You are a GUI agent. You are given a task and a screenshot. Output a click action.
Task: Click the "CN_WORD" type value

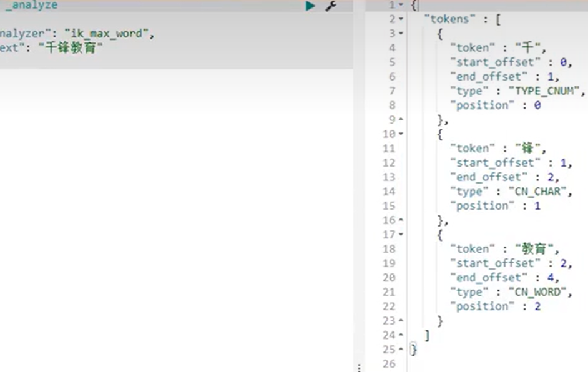point(537,292)
